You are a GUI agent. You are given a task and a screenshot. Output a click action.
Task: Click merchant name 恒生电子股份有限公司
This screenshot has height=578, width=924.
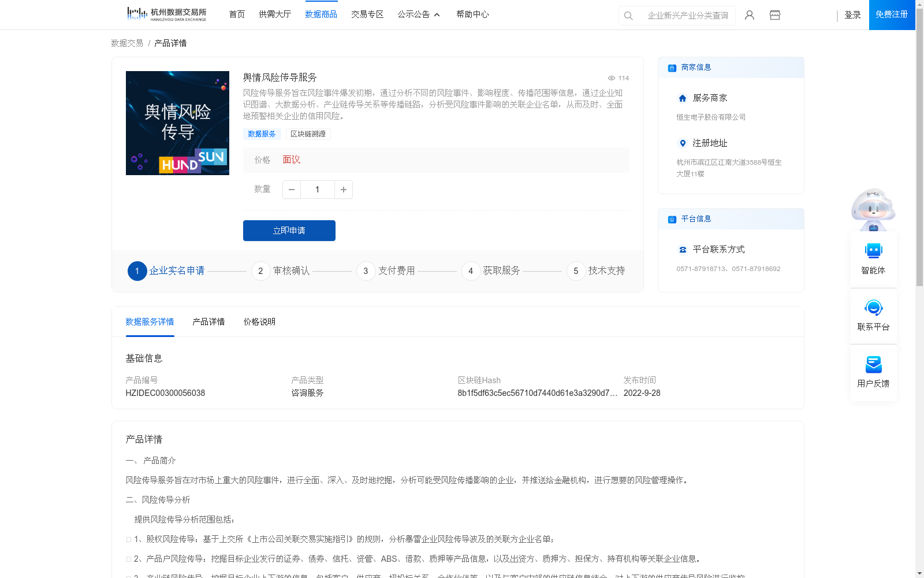(x=711, y=117)
